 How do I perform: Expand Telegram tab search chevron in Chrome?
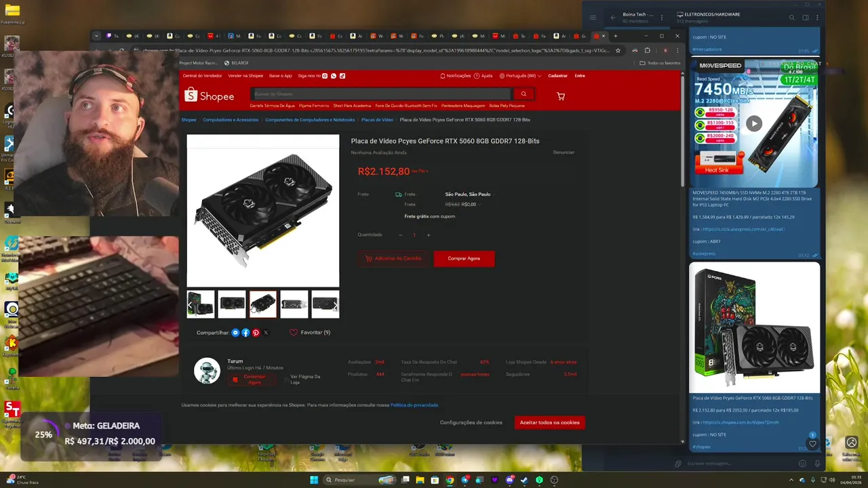[x=96, y=36]
